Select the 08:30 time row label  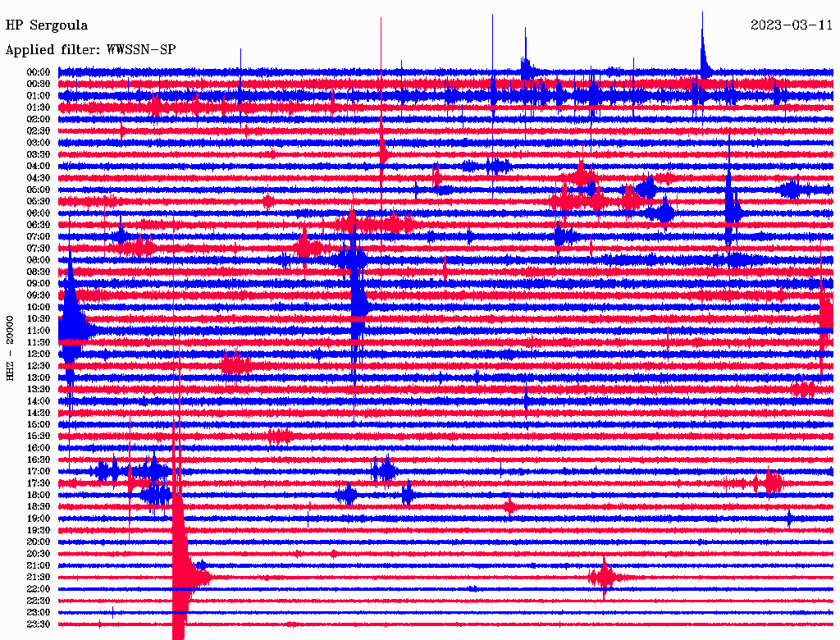coord(39,272)
